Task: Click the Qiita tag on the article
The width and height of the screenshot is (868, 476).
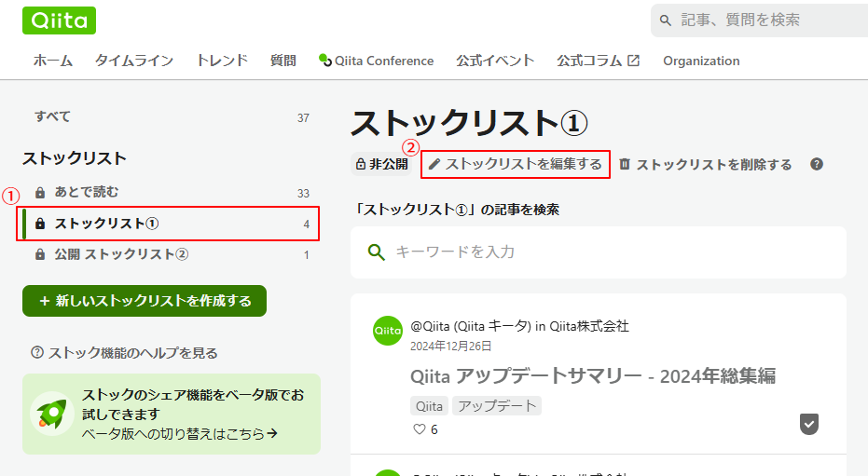Action: 429,406
